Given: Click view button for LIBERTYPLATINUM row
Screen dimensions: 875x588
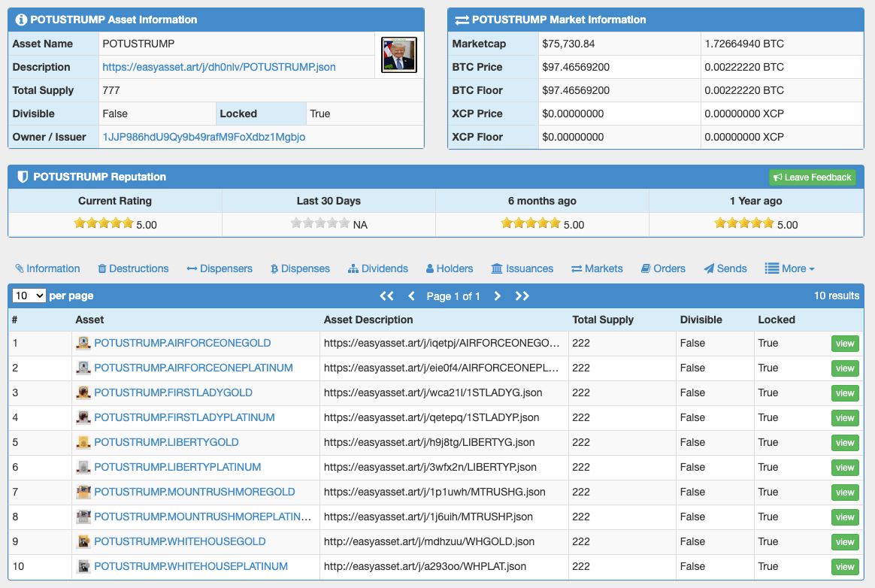Looking at the screenshot, I should coord(845,468).
